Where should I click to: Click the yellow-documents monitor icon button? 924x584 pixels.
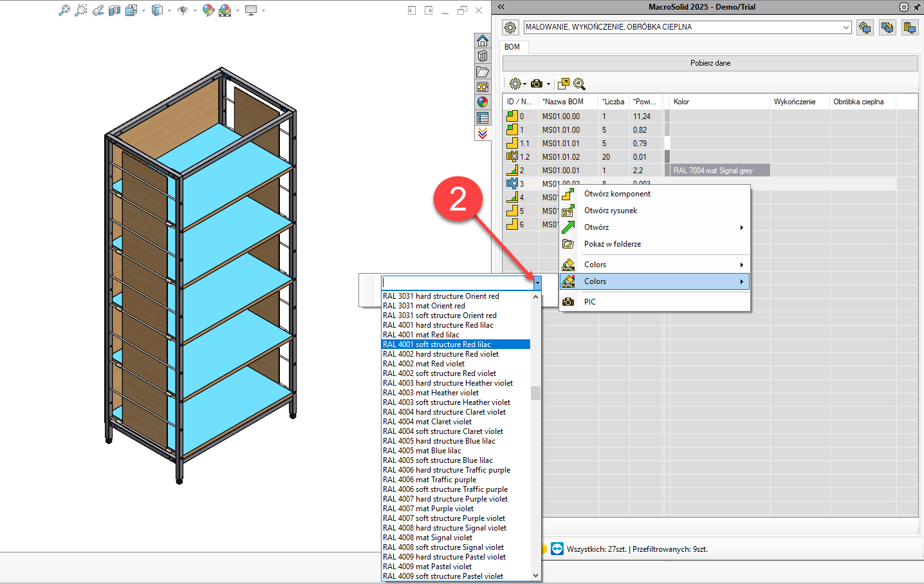tap(910, 28)
